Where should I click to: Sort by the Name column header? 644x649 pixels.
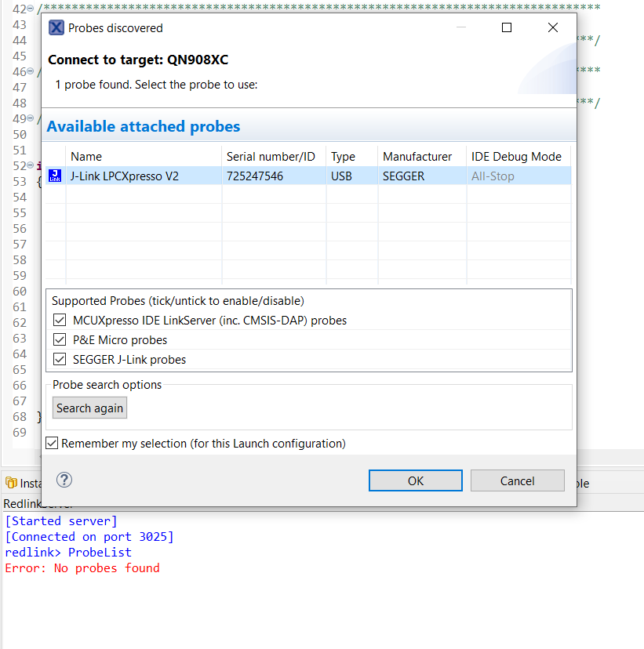144,157
